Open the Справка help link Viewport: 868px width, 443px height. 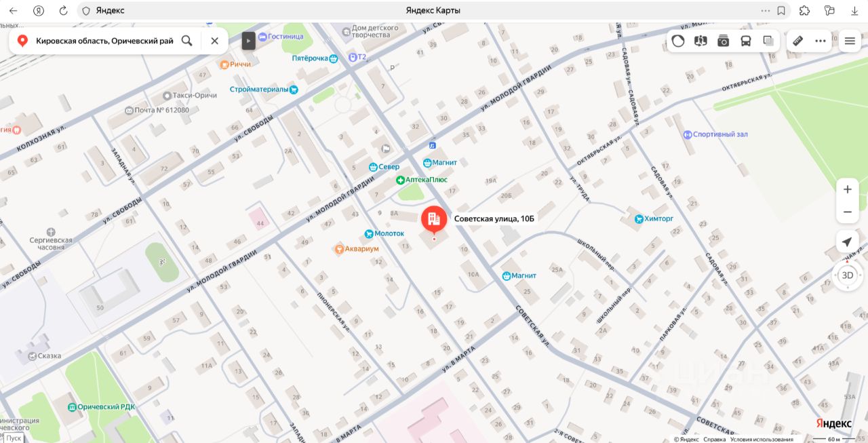pos(714,439)
